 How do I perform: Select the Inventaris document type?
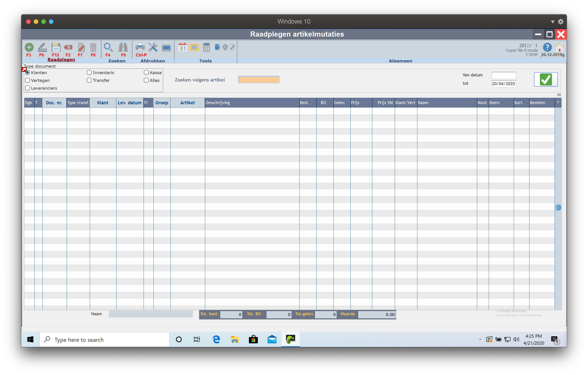[89, 73]
